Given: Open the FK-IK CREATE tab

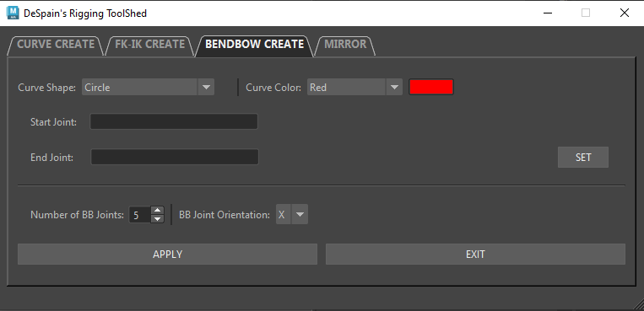Looking at the screenshot, I should point(149,46).
